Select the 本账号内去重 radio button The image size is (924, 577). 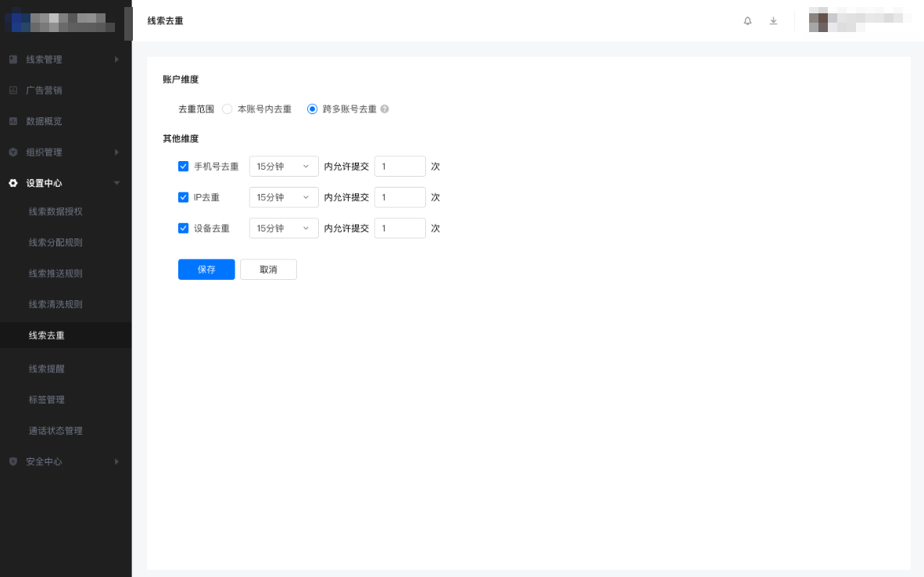[x=227, y=109]
